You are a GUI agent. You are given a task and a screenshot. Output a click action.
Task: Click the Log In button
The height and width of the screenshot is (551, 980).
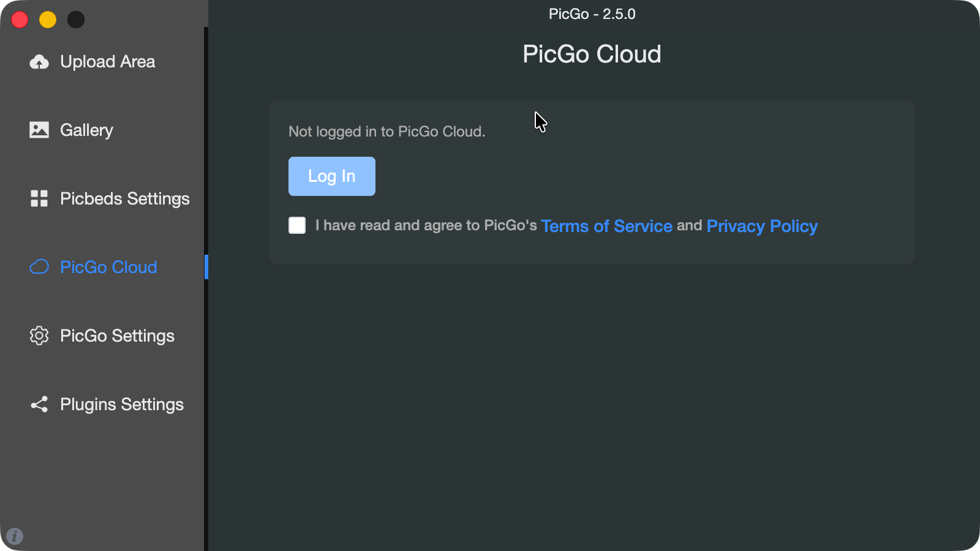(331, 176)
